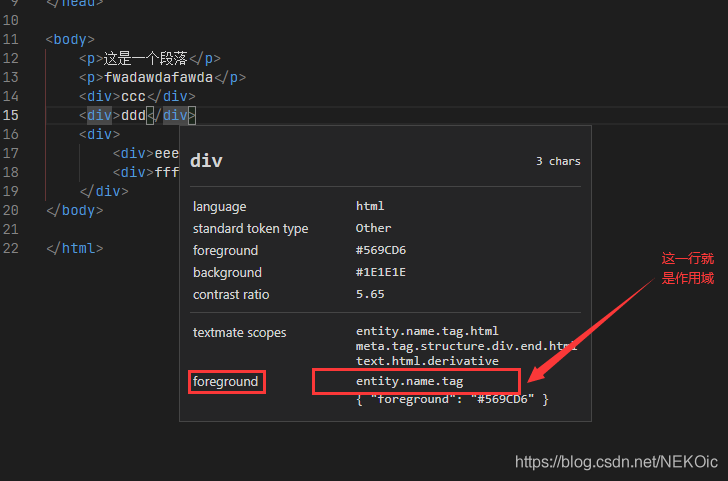
Task: Click the entity.name.tag.html scope entry
Action: click(427, 331)
